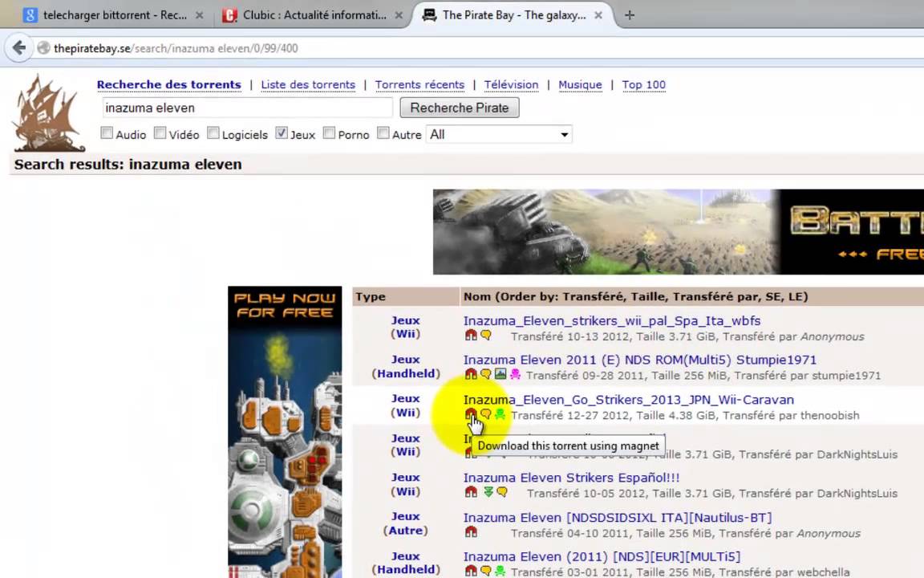Click the browser address bar URL
924x578 pixels.
[x=176, y=48]
